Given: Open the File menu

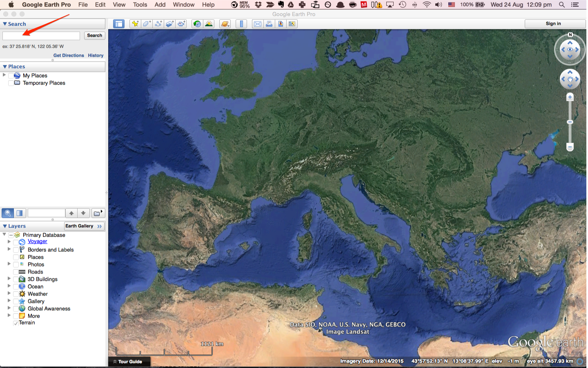Looking at the screenshot, I should click(83, 4).
